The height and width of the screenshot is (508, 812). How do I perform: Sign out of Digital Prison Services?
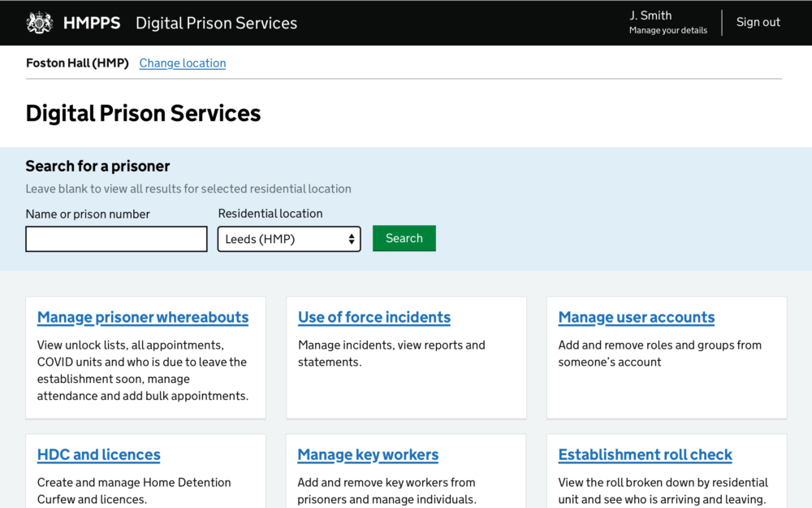pyautogui.click(x=758, y=22)
